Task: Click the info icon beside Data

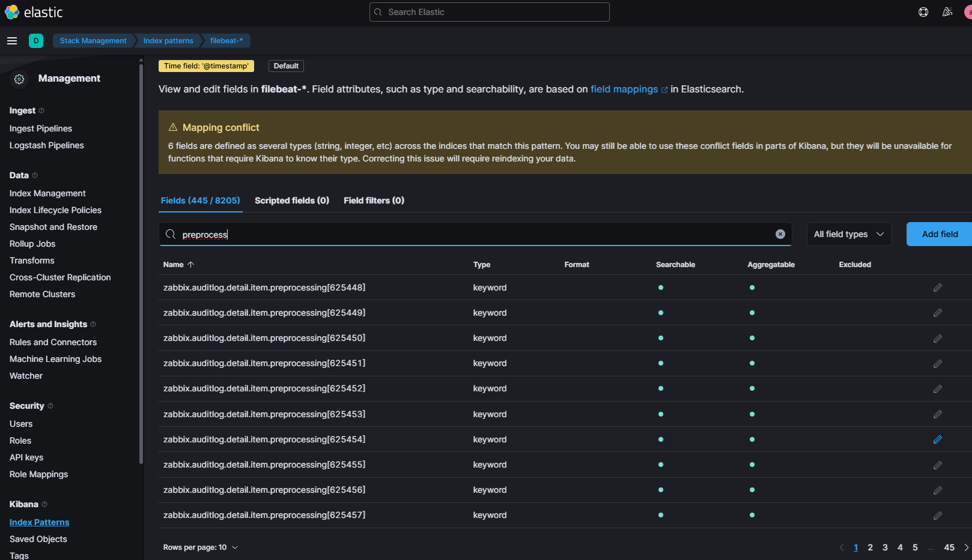Action: click(35, 175)
